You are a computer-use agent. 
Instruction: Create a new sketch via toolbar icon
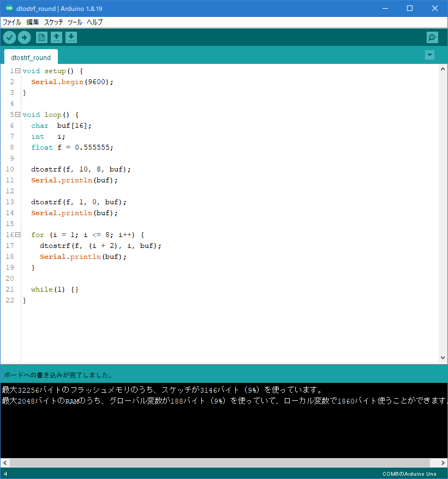click(41, 38)
